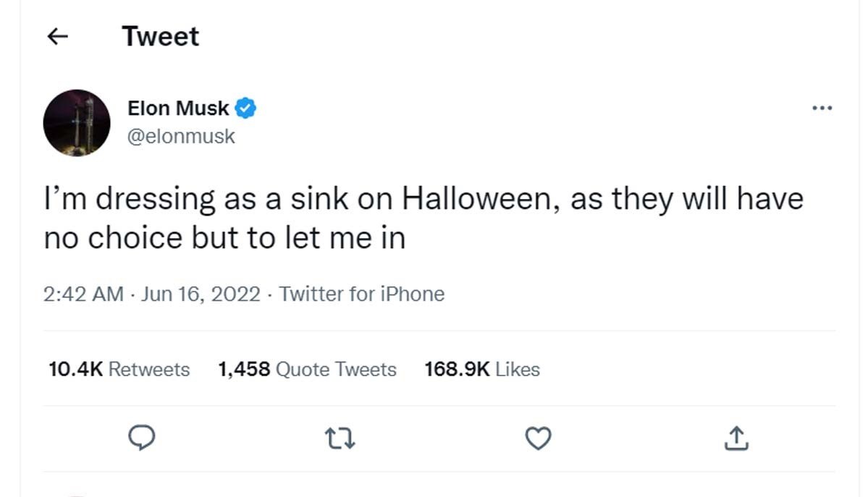
Task: View the 10.4K Retweets list
Action: click(119, 370)
